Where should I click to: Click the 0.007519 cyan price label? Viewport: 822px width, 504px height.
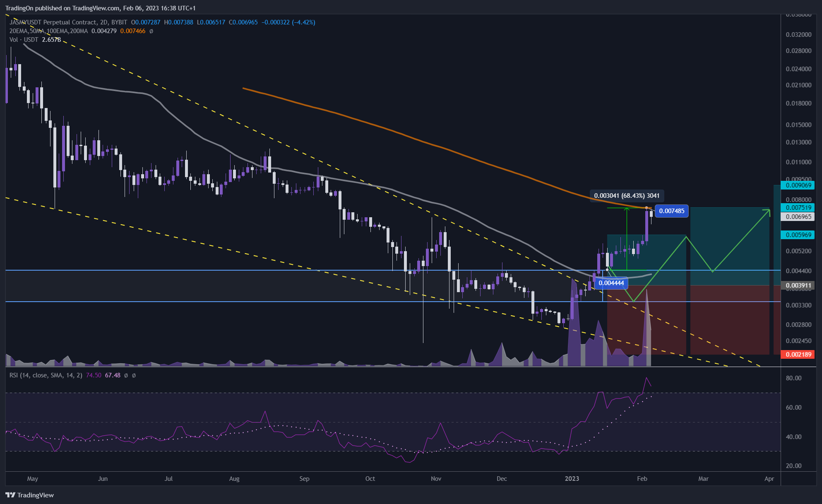click(798, 208)
